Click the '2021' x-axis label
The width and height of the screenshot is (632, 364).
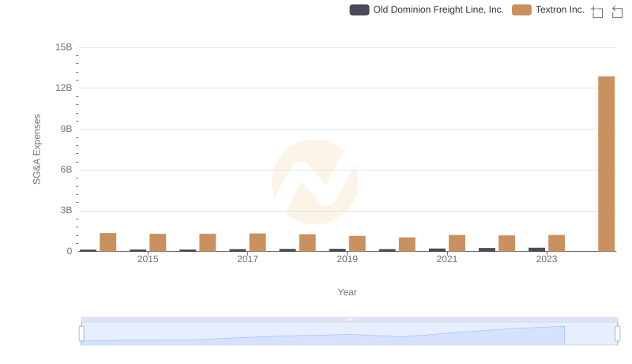pyautogui.click(x=446, y=259)
